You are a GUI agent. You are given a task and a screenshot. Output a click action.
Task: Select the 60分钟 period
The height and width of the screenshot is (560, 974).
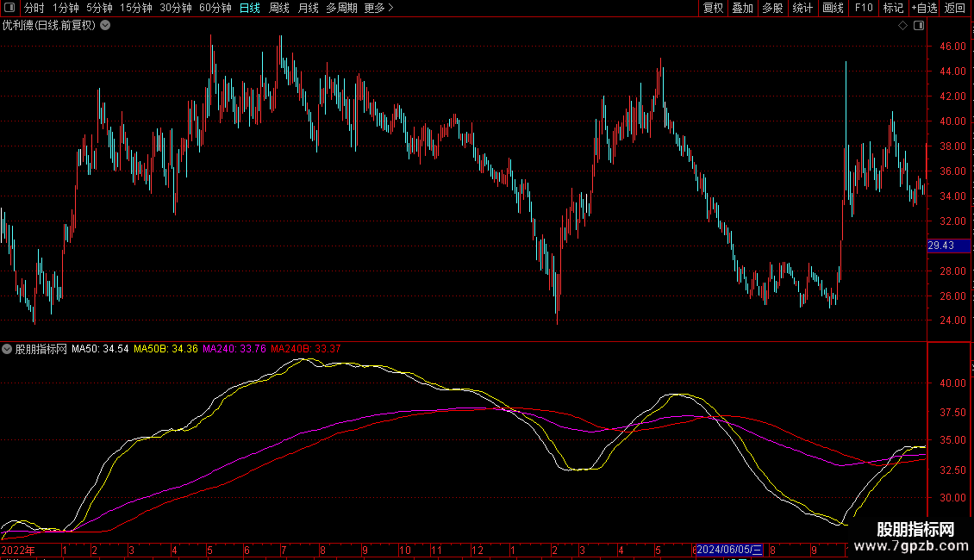(215, 9)
